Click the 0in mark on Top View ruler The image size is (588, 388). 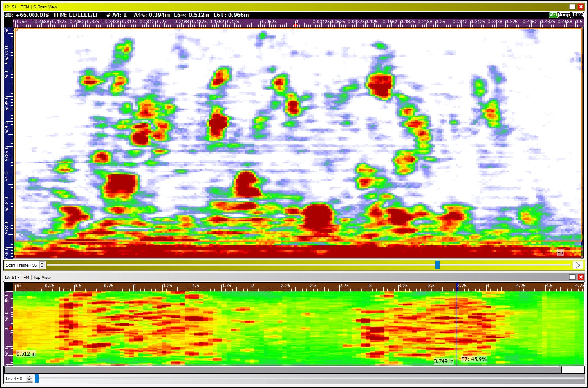click(19, 286)
